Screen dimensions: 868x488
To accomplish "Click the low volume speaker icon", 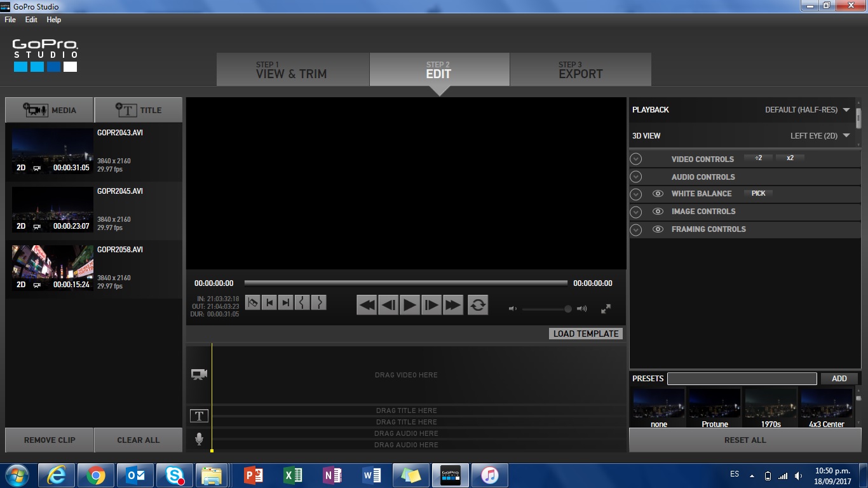I will 513,309.
